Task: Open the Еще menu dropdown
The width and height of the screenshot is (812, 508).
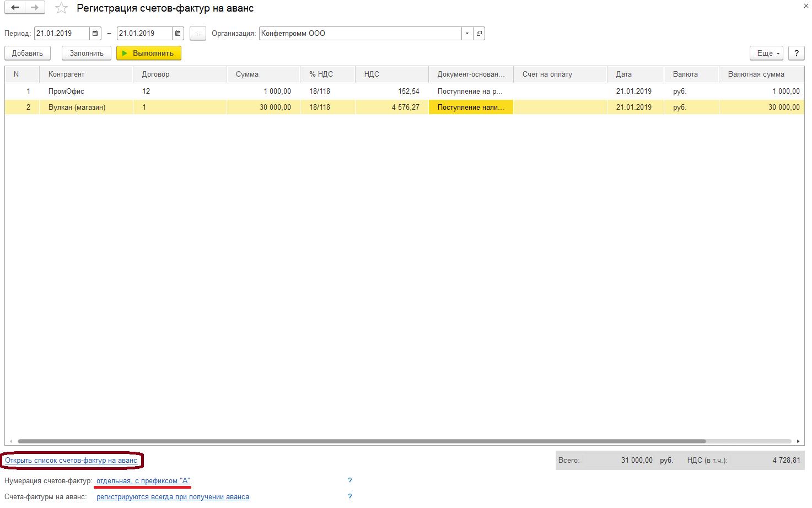Action: pyautogui.click(x=767, y=53)
